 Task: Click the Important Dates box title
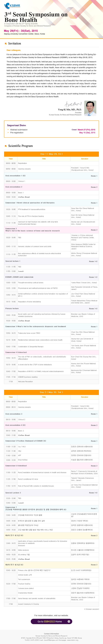click(17, 125)
